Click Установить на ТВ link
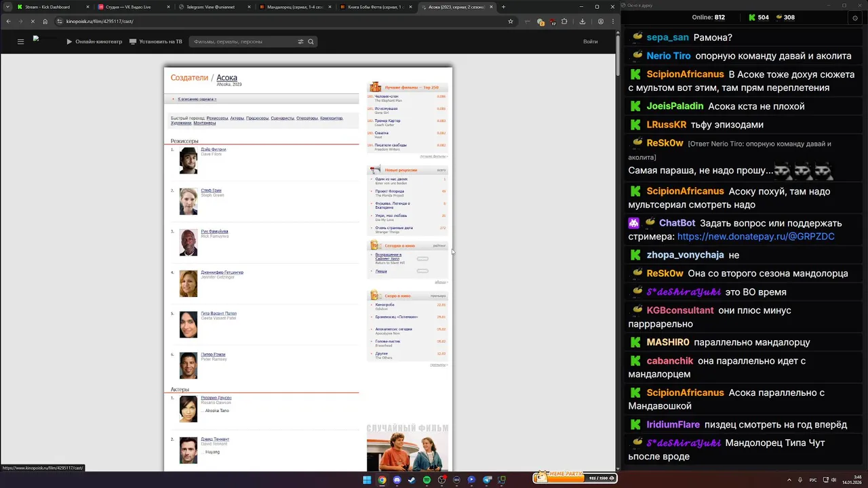The width and height of the screenshot is (868, 488). point(156,41)
